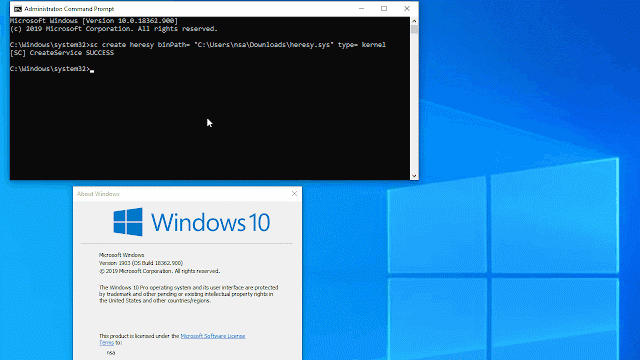Close the About Windows dialog
640x360 pixels.
pos(294,193)
